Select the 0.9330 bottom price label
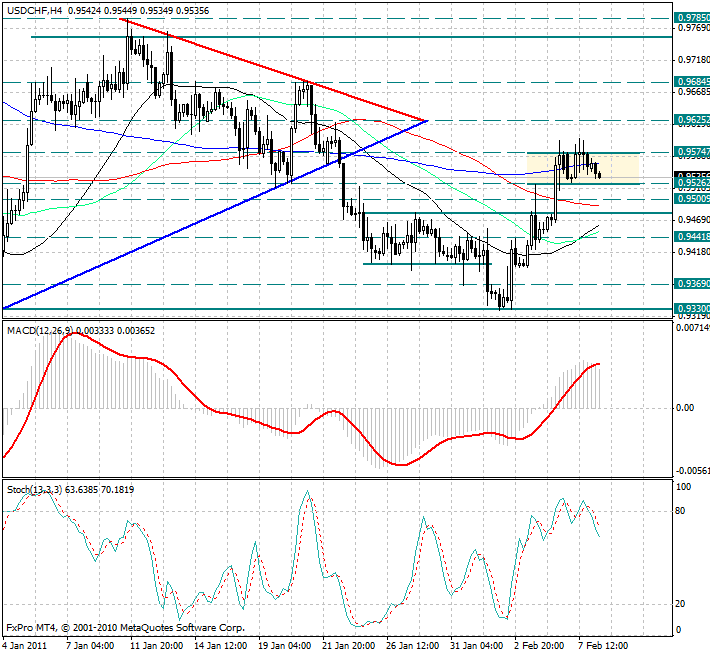710x653 pixels. pyautogui.click(x=690, y=309)
